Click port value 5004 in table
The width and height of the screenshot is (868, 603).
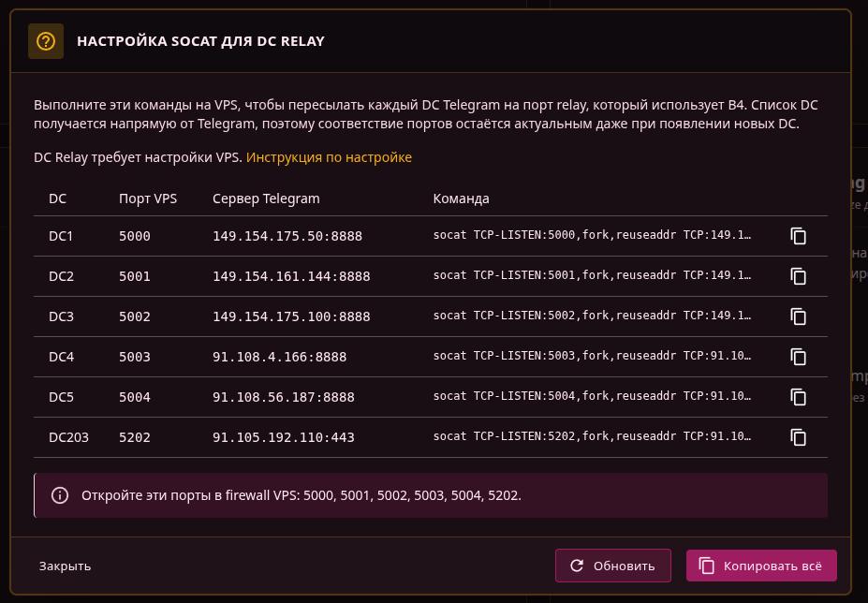point(135,397)
